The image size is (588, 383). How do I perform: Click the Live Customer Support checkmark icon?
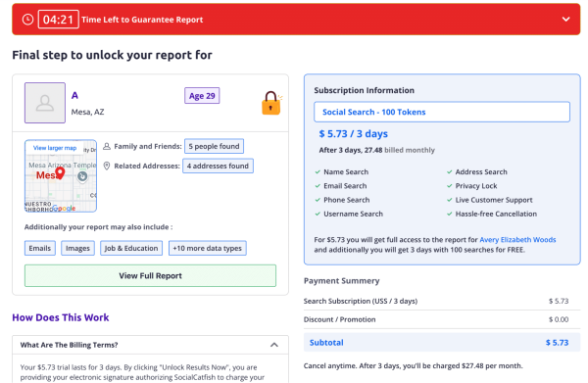449,200
